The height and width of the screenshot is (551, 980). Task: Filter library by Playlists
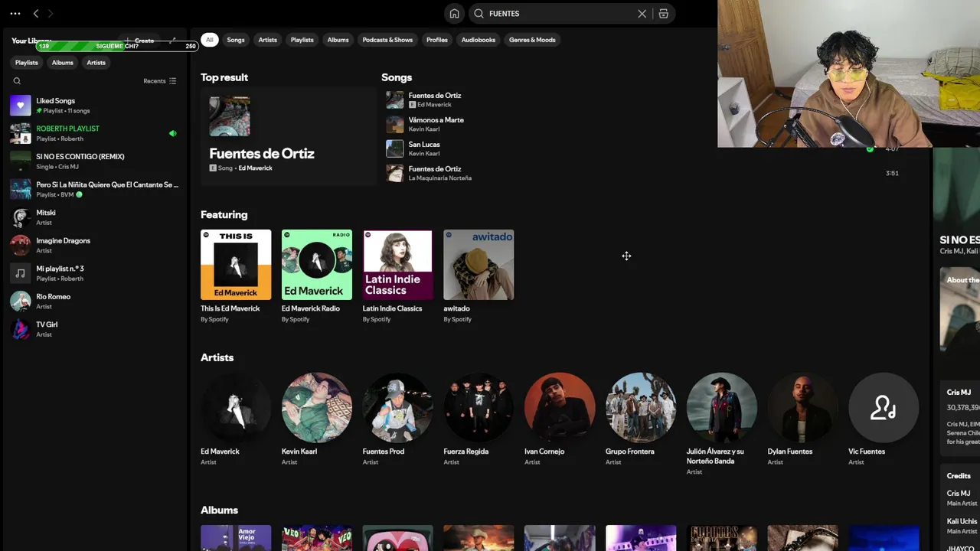[x=27, y=63]
